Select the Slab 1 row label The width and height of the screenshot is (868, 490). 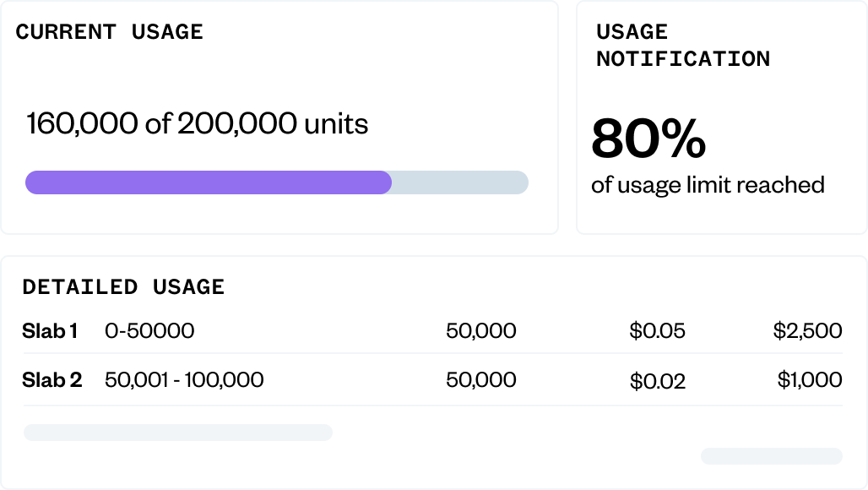(x=52, y=331)
